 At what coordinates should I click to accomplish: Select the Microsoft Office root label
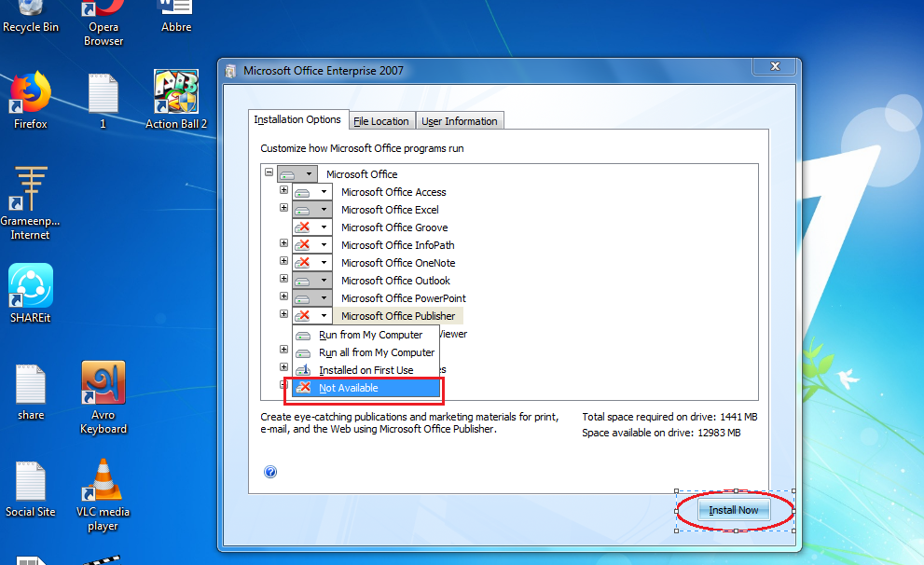(362, 174)
